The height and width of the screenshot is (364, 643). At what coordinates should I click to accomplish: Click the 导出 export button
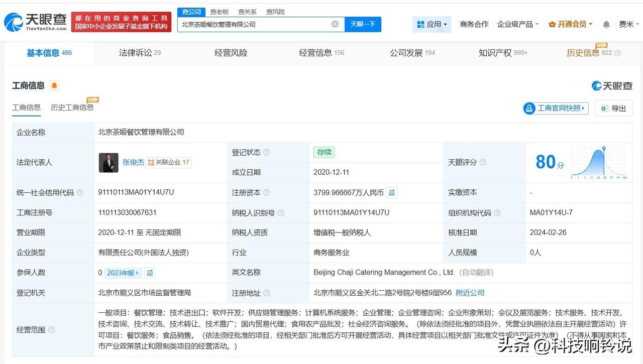[613, 108]
